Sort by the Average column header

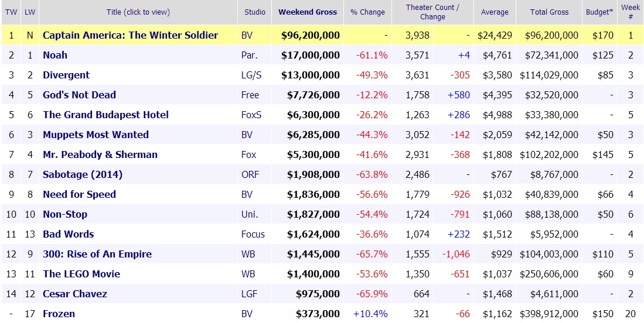(x=495, y=12)
